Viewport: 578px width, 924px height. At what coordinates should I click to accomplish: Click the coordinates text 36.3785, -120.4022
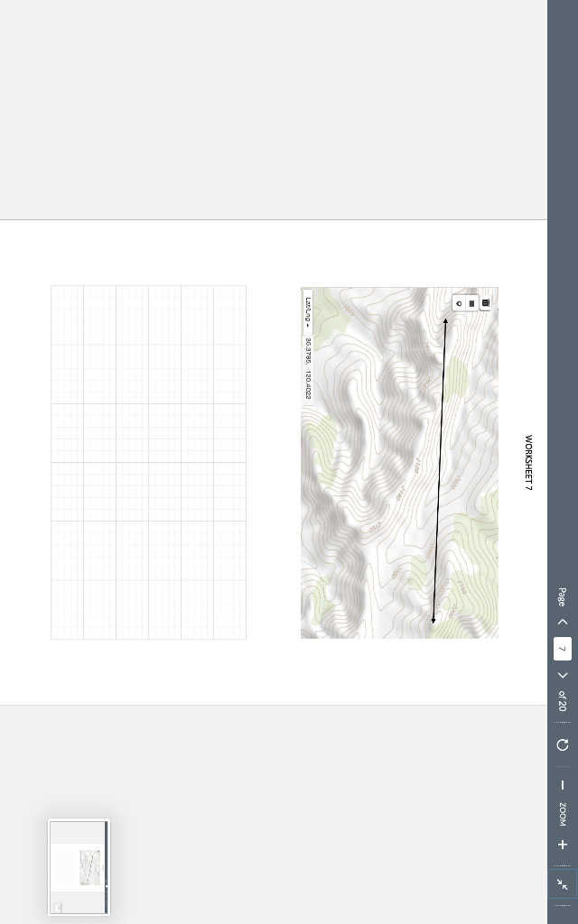[x=307, y=368]
